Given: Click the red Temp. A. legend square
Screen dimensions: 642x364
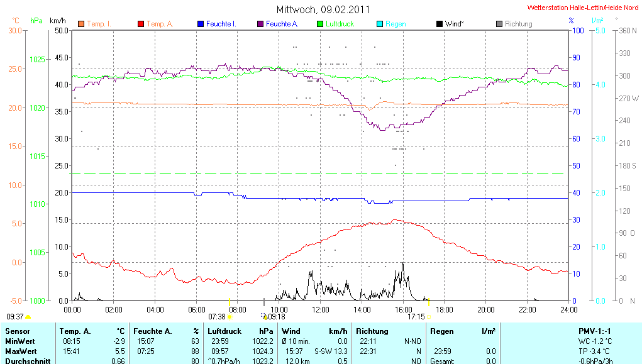Looking at the screenshot, I should pyautogui.click(x=140, y=24).
